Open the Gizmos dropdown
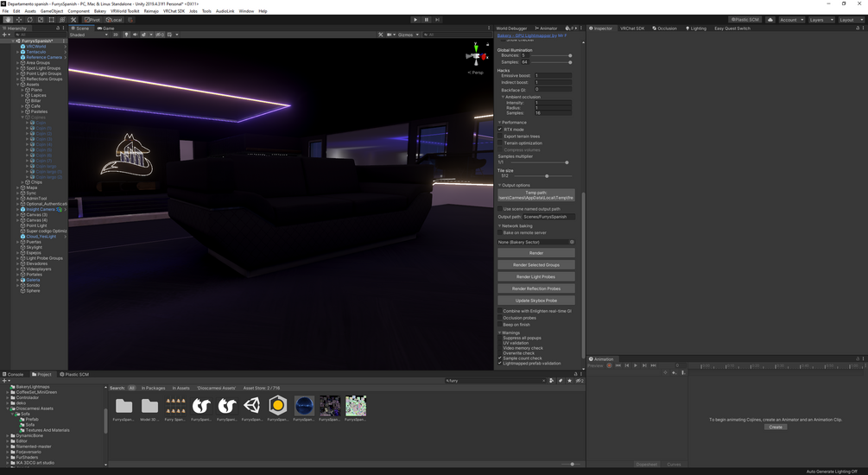 pos(408,35)
